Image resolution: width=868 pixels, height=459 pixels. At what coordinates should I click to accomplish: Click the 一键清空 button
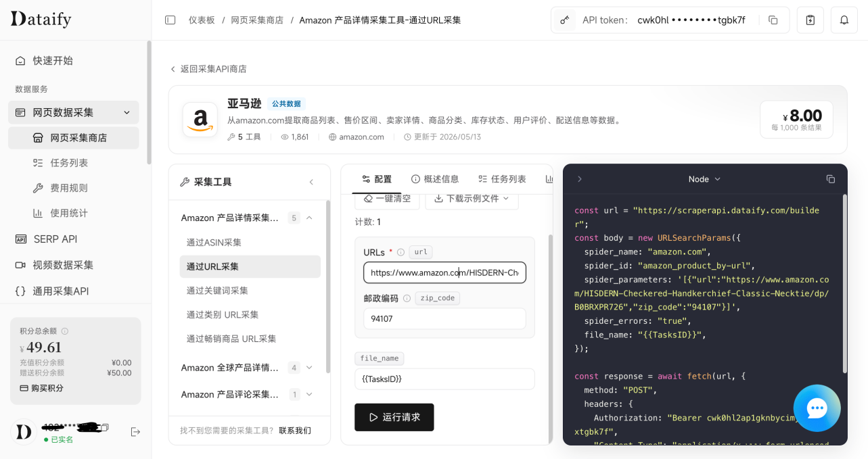(x=387, y=199)
